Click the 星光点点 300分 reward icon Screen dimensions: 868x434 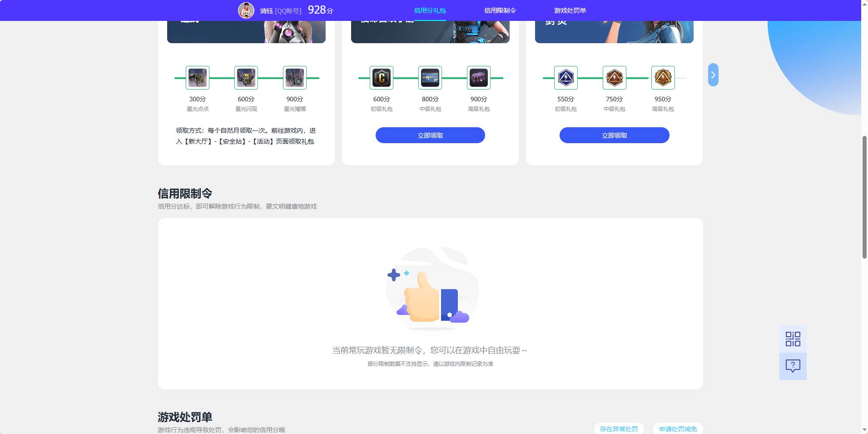point(198,78)
